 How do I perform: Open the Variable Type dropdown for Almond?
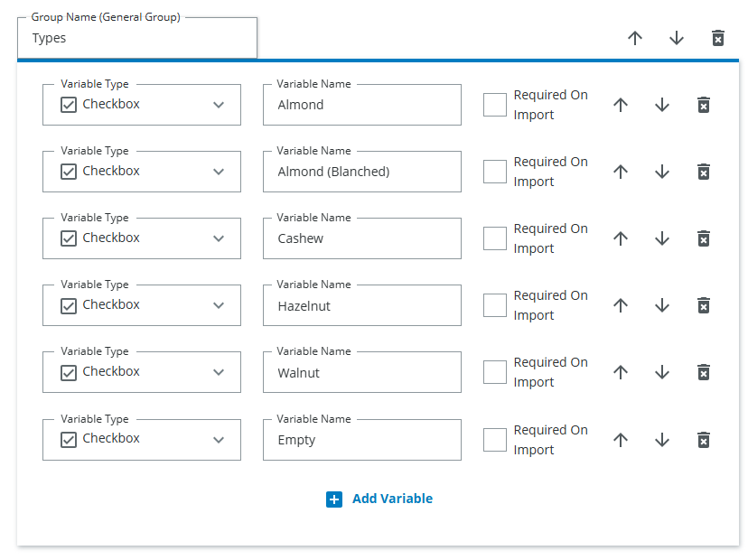(218, 105)
